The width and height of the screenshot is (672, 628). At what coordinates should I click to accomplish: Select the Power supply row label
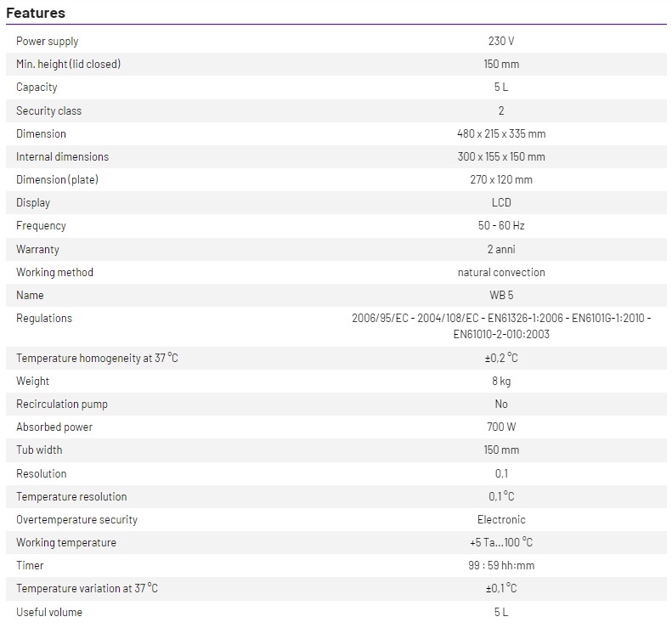(48, 42)
